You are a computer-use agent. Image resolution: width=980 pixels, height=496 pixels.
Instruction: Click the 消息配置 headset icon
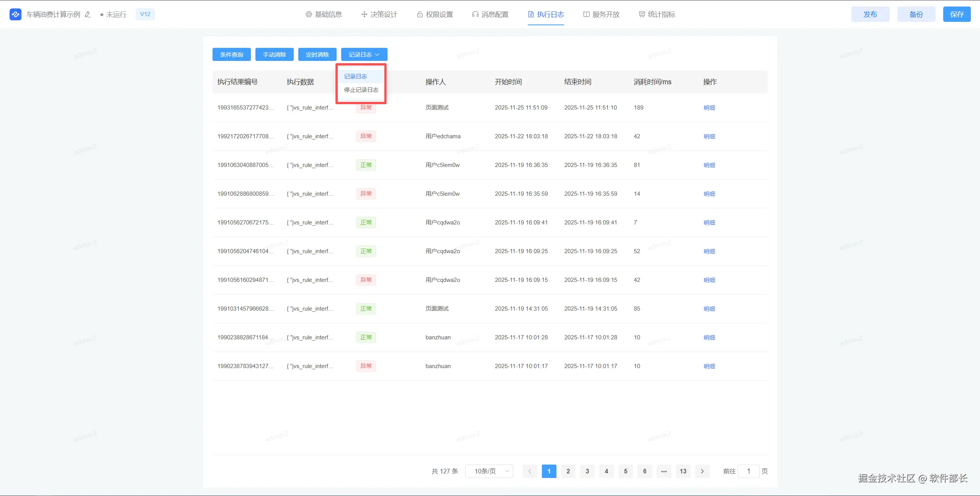tap(475, 15)
